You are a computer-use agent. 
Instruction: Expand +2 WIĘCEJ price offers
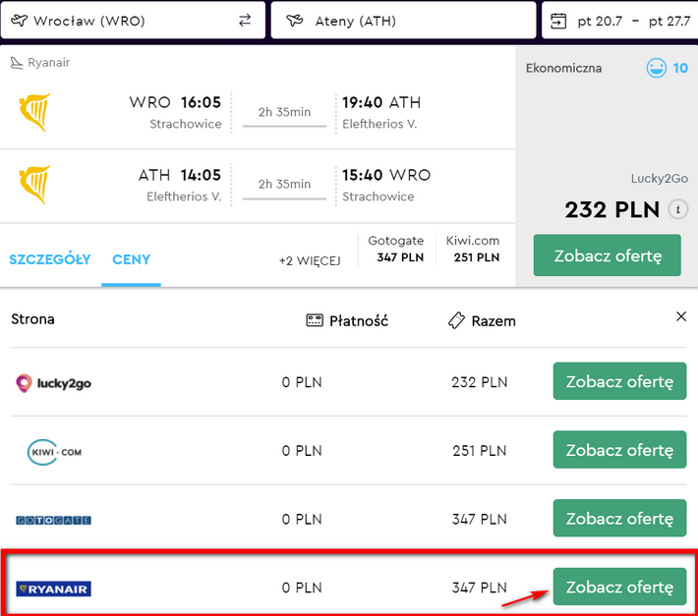coord(310,260)
